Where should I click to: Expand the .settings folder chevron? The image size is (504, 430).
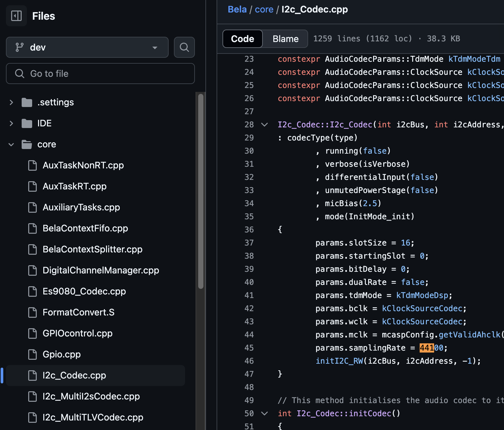coord(11,102)
